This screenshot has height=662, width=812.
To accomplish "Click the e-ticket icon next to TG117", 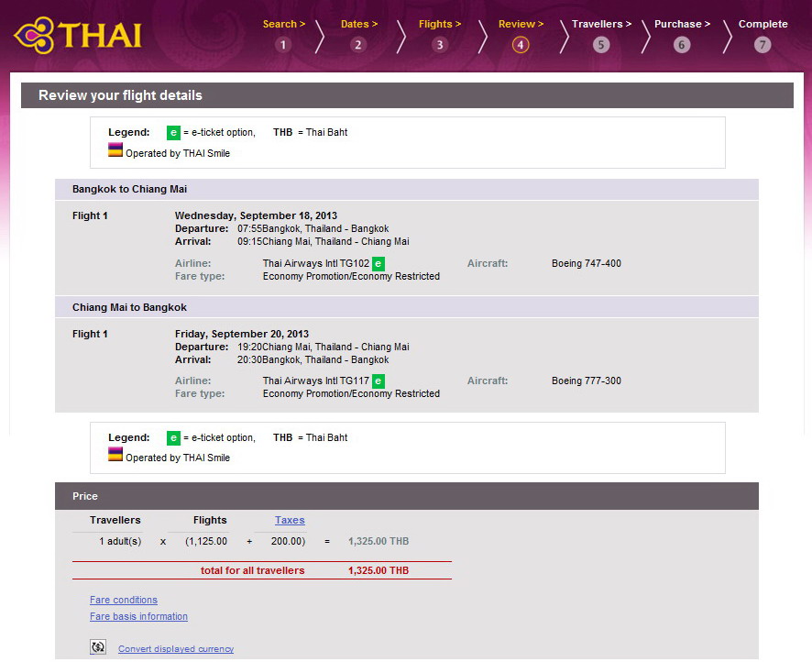I will [x=378, y=381].
